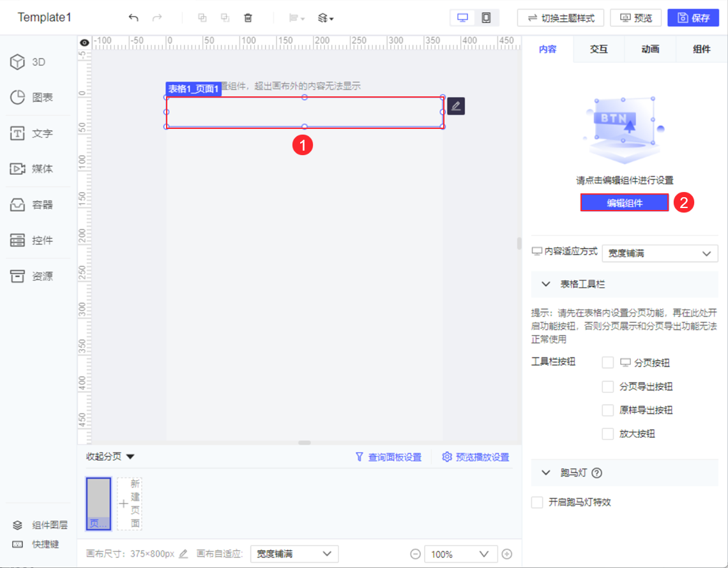Click the trash delete icon in toolbar

point(248,18)
